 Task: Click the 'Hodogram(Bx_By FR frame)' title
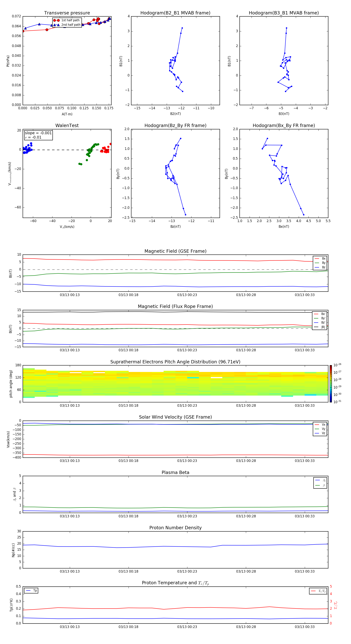tap(284, 125)
